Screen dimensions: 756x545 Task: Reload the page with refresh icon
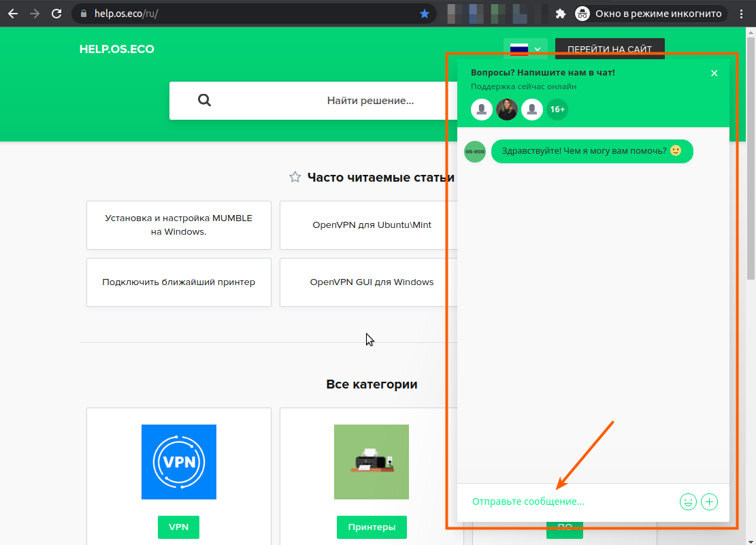pos(57,14)
